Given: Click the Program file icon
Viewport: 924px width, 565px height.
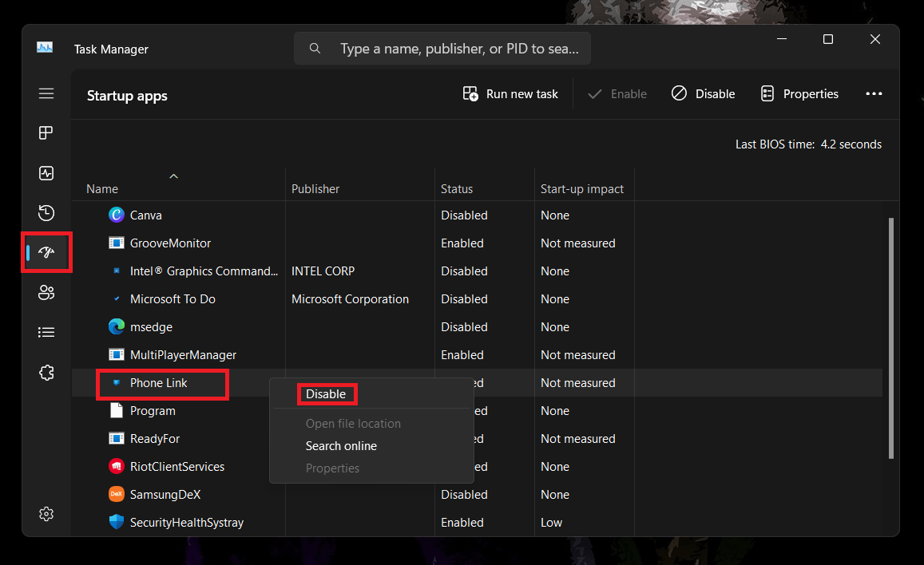Looking at the screenshot, I should click(117, 410).
